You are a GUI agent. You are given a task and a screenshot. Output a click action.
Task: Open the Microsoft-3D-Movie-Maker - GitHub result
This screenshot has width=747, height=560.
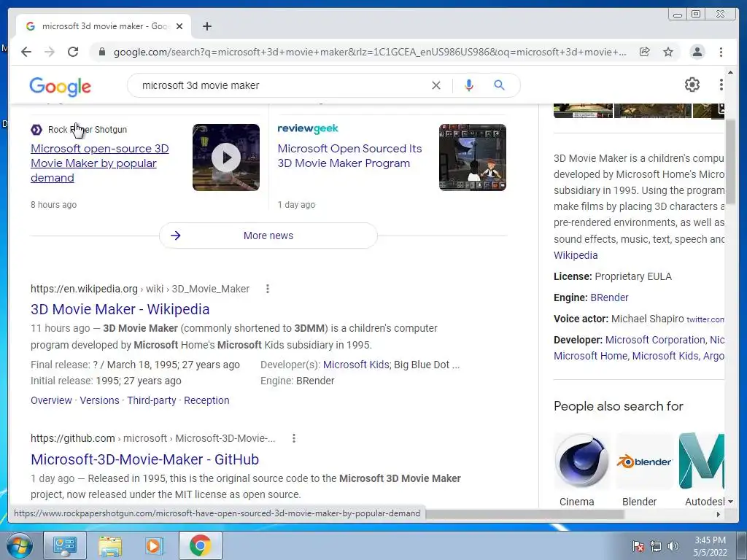click(x=145, y=459)
